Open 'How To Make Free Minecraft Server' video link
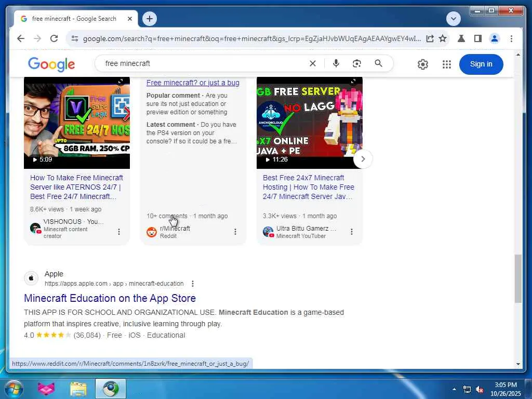Image resolution: width=532 pixels, height=399 pixels. (x=77, y=187)
